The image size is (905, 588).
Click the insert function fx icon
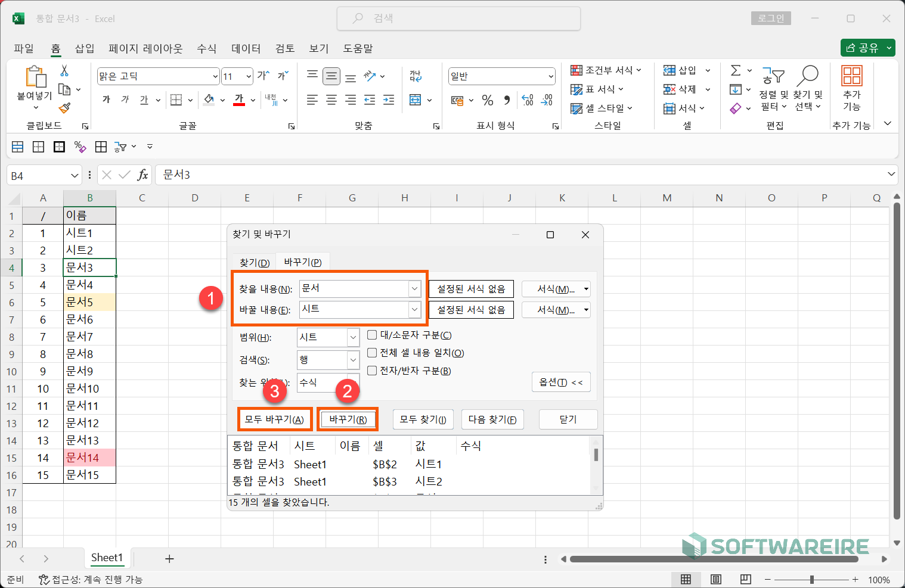[142, 175]
